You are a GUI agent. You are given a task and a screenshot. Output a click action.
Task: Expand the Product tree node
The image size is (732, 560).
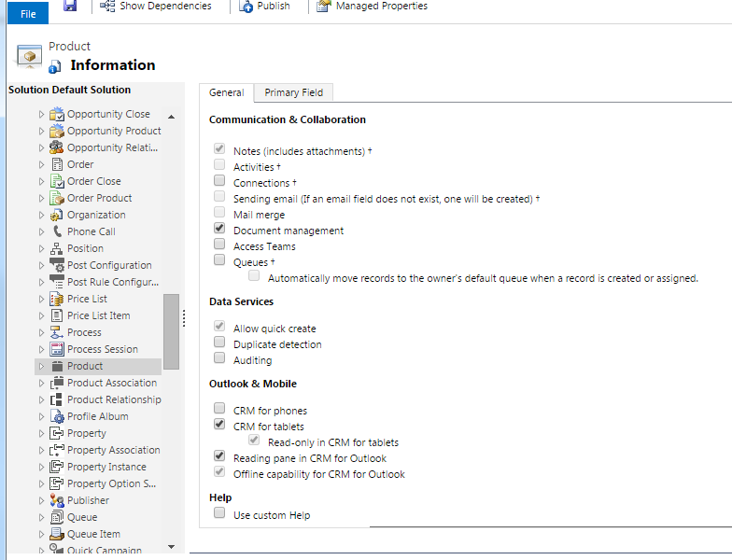41,366
